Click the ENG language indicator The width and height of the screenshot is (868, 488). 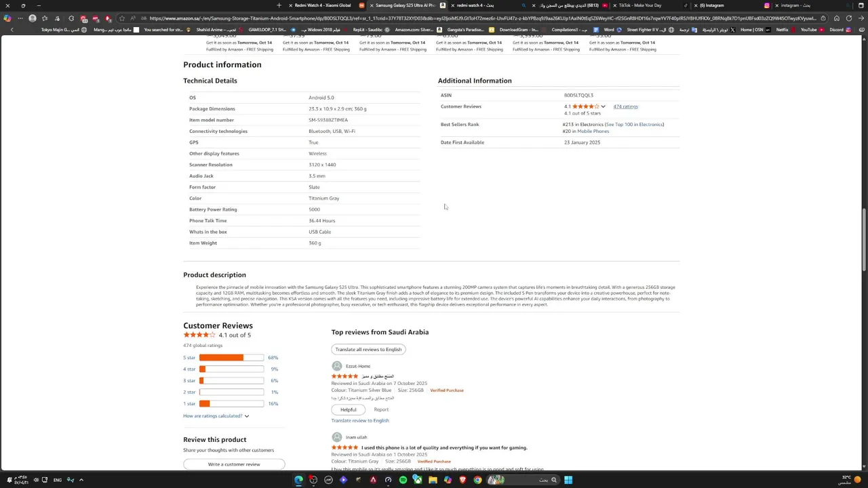coord(58,480)
